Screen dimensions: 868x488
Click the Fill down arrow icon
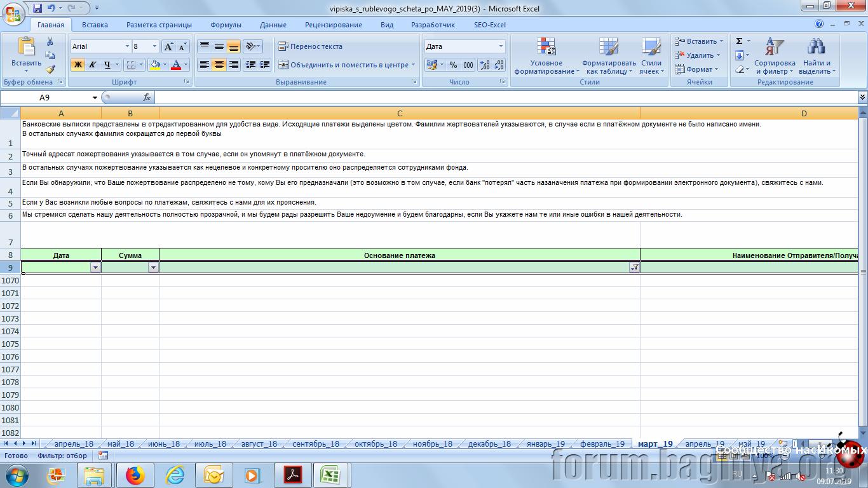pos(740,55)
